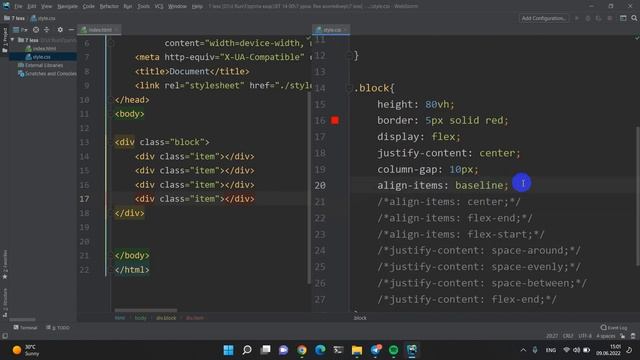The height and width of the screenshot is (360, 640).
Task: Click the vertical scrollbar of CSS editor
Action: pyautogui.click(x=638, y=196)
